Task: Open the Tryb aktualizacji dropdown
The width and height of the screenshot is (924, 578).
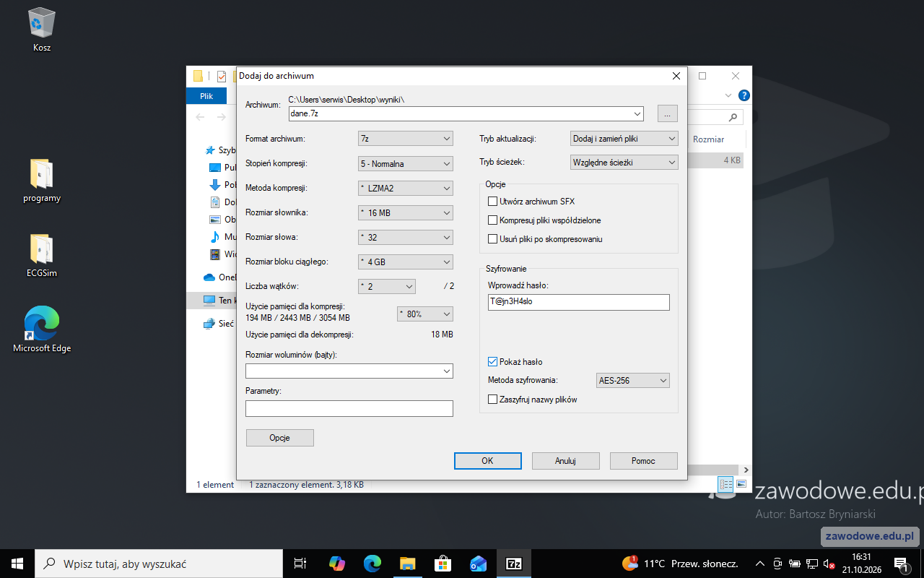Action: (x=624, y=139)
